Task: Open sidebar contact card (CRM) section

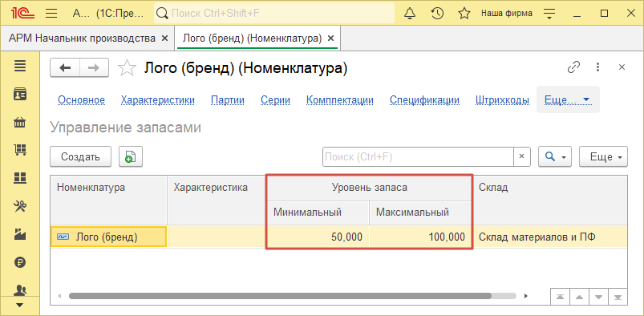Action: [20, 94]
